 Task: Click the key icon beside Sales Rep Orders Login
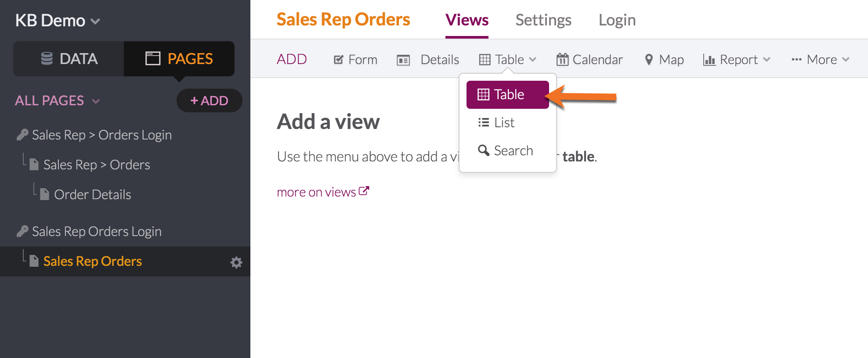[22, 231]
